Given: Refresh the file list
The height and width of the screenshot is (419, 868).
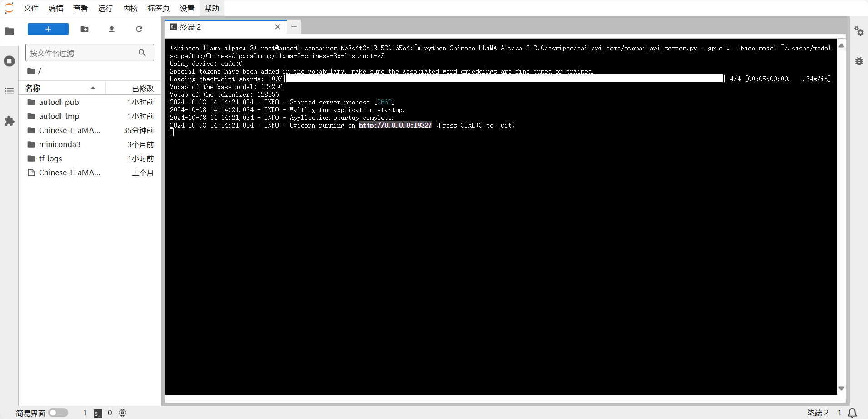Looking at the screenshot, I should (139, 29).
